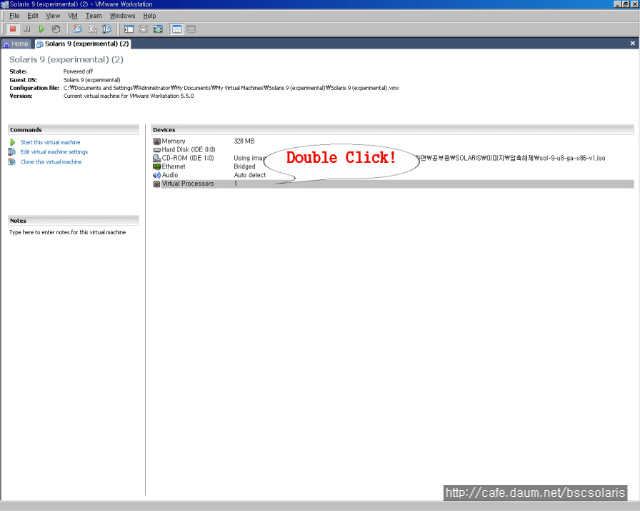The image size is (640, 511).
Task: Click the Bridged Ethernet value
Action: point(244,167)
